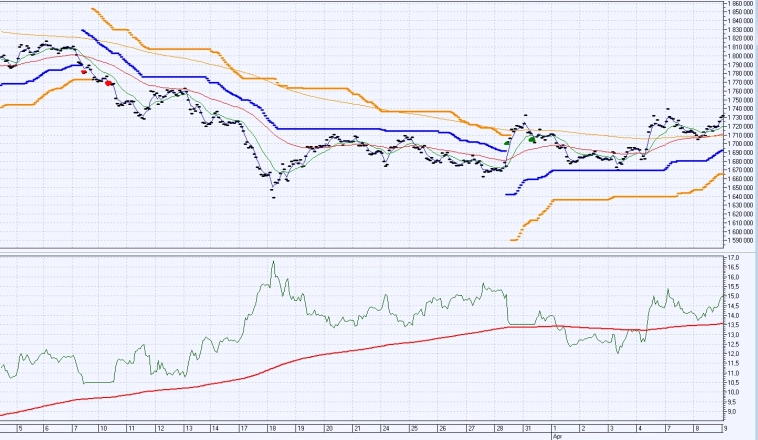
Task: Click date label "13" on time axis
Action: tap(189, 428)
